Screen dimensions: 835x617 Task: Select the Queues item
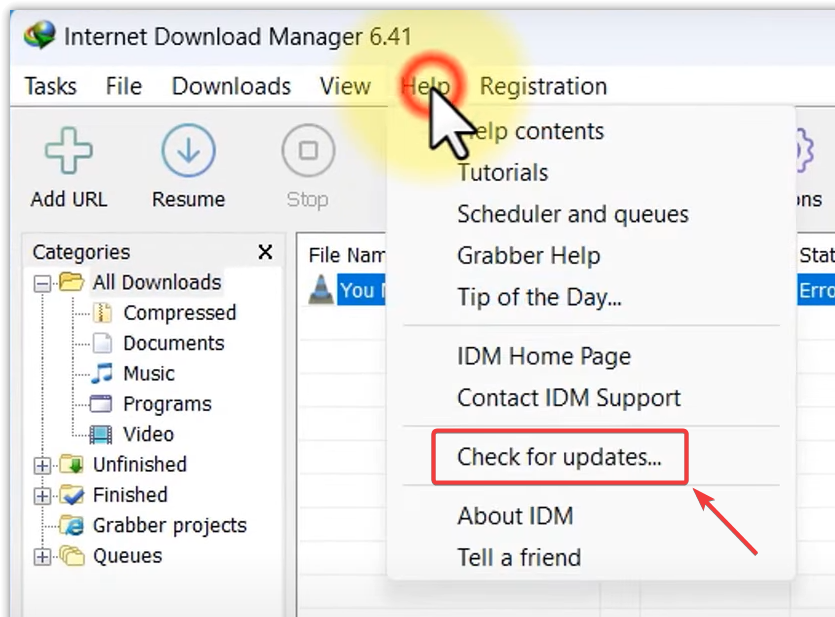tap(127, 556)
